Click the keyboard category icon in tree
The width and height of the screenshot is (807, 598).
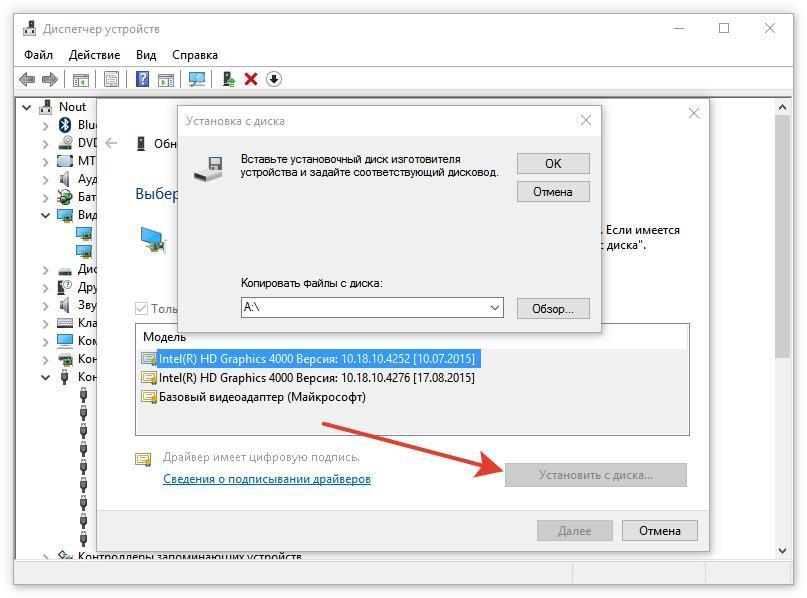tap(65, 323)
